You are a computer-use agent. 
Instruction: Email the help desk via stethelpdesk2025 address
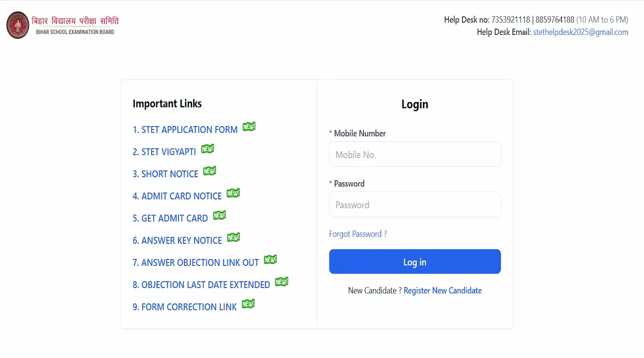(580, 32)
